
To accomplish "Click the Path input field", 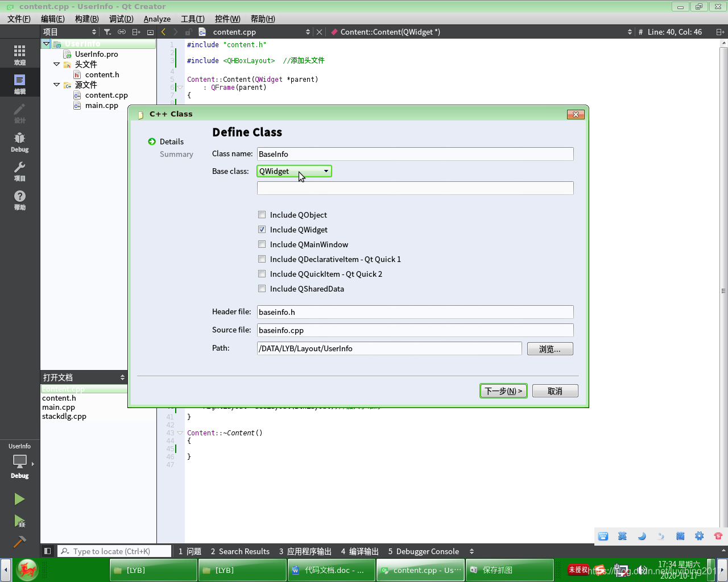I will pos(390,348).
